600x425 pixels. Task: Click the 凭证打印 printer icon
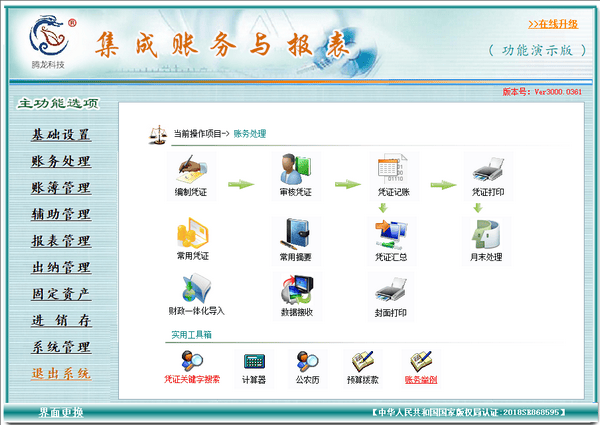coord(488,168)
